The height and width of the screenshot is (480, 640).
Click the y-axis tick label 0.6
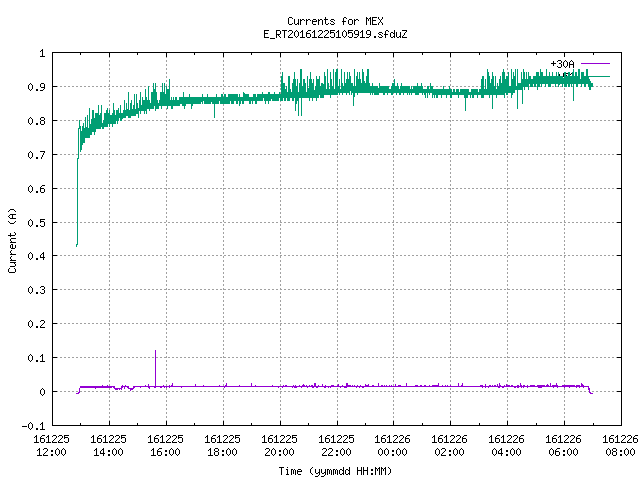point(36,189)
